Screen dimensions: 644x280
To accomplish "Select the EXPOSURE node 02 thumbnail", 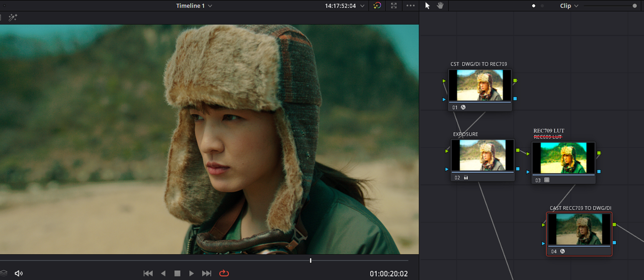I will click(482, 155).
